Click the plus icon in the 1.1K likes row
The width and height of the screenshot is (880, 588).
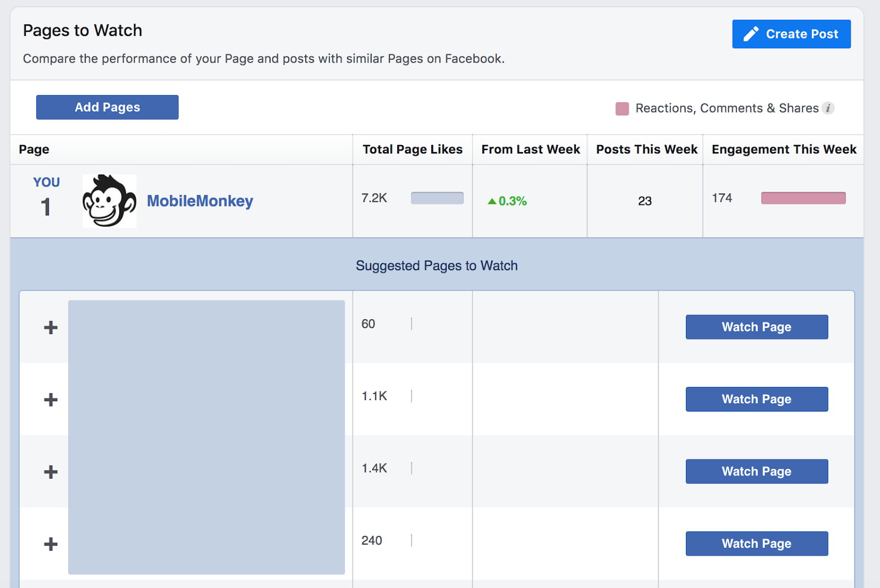[51, 400]
